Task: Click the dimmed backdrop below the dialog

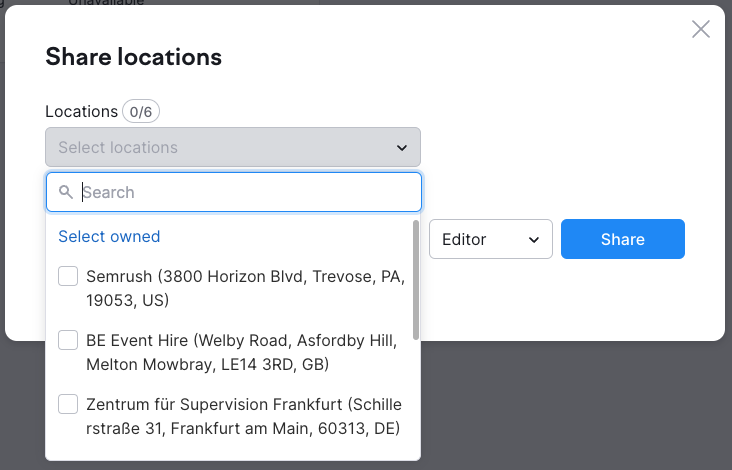Action: click(x=580, y=410)
